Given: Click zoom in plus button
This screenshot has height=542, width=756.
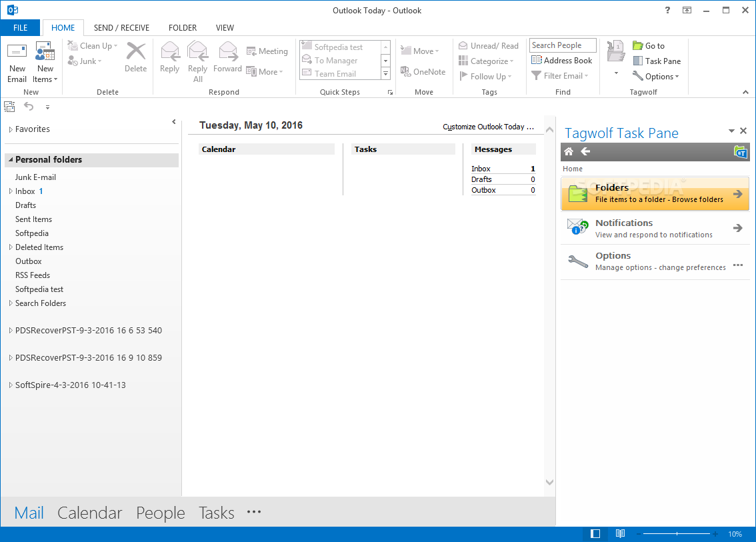Looking at the screenshot, I should pos(715,534).
